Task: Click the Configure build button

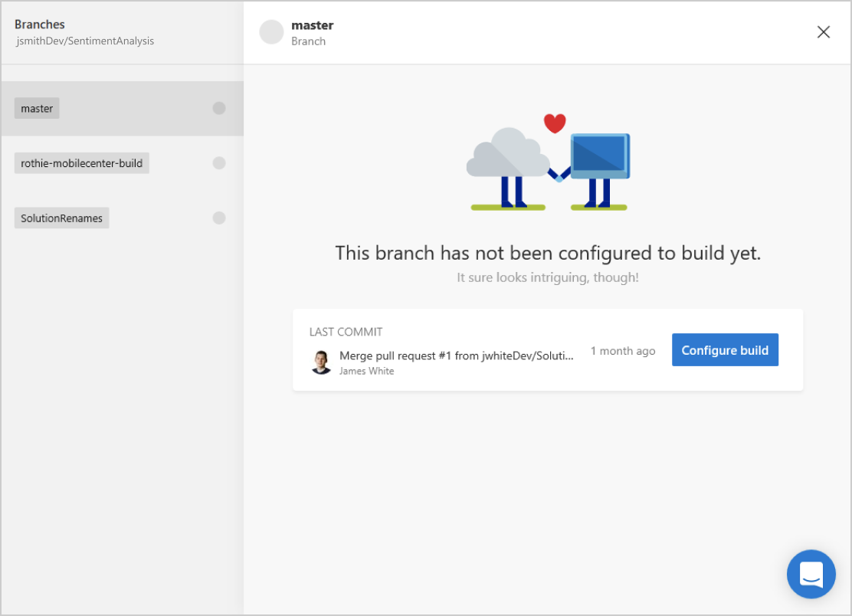Action: (x=725, y=350)
